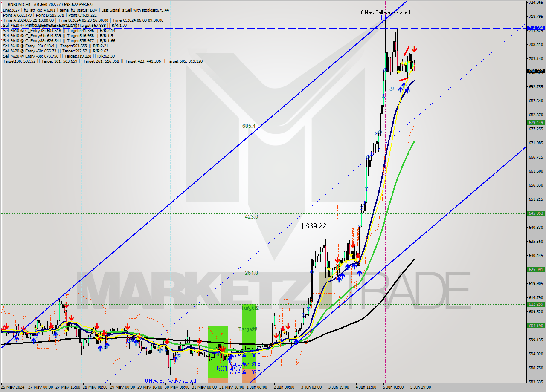Viewport: 546px width, 392px height.
Task: Click the 692.755 price axis value
Action: click(x=536, y=86)
